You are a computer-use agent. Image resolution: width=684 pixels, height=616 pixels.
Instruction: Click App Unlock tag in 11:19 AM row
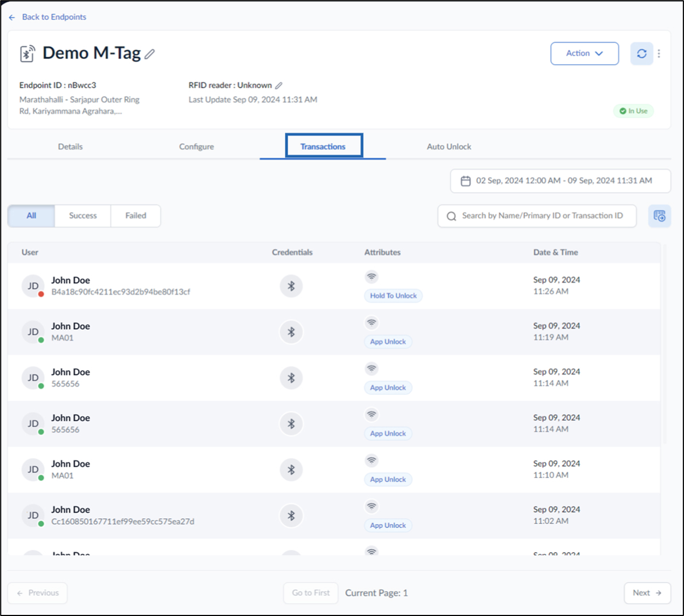point(388,342)
